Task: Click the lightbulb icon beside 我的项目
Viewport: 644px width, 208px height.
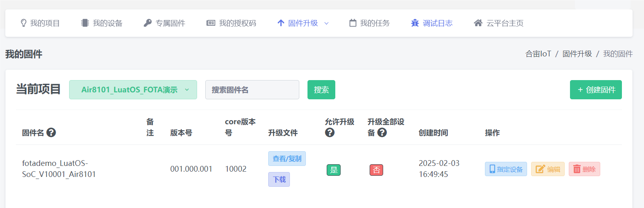Action: click(x=23, y=23)
